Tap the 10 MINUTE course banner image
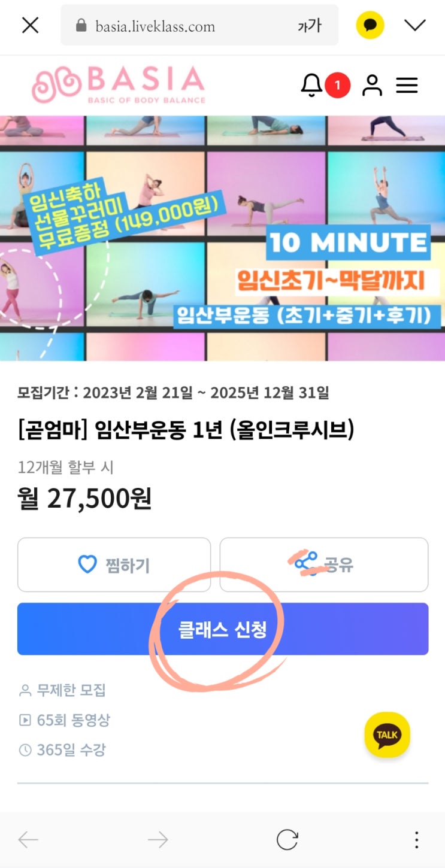This screenshot has height=868, width=445. 222,238
